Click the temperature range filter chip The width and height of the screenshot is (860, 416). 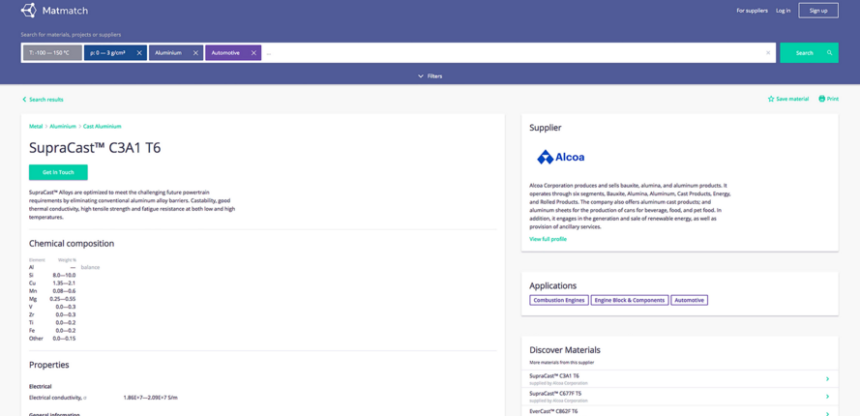[52, 53]
